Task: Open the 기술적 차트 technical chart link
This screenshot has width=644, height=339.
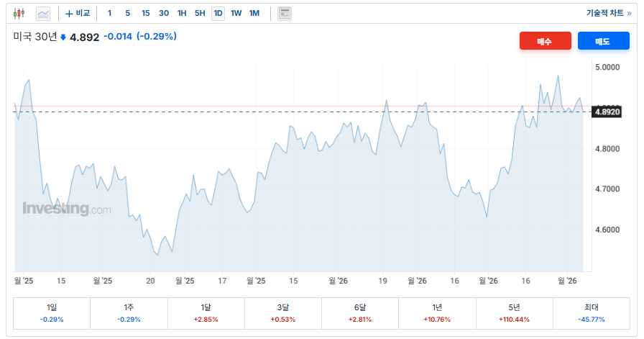Action: (609, 13)
